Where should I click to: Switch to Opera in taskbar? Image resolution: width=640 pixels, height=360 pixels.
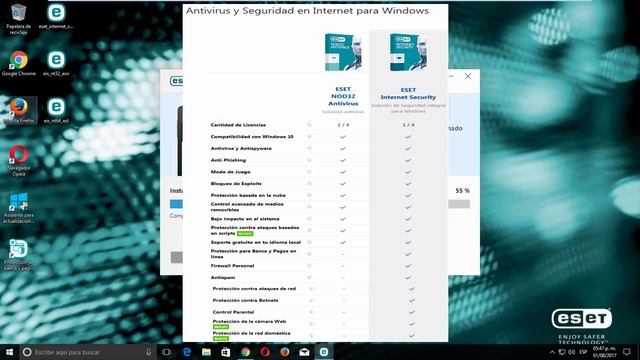(x=265, y=352)
